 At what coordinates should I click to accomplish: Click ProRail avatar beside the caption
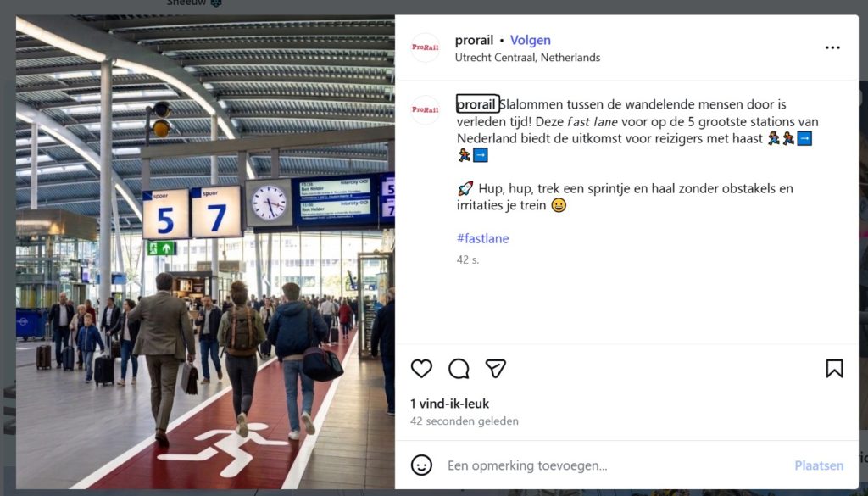pyautogui.click(x=426, y=109)
